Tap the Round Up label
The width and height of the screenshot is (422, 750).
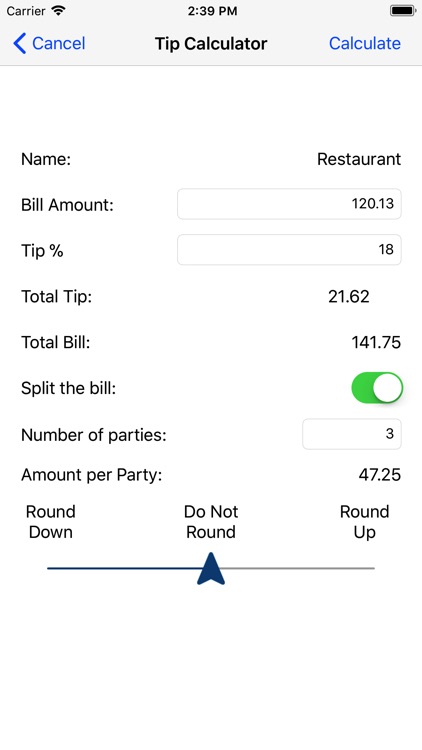pos(365,522)
